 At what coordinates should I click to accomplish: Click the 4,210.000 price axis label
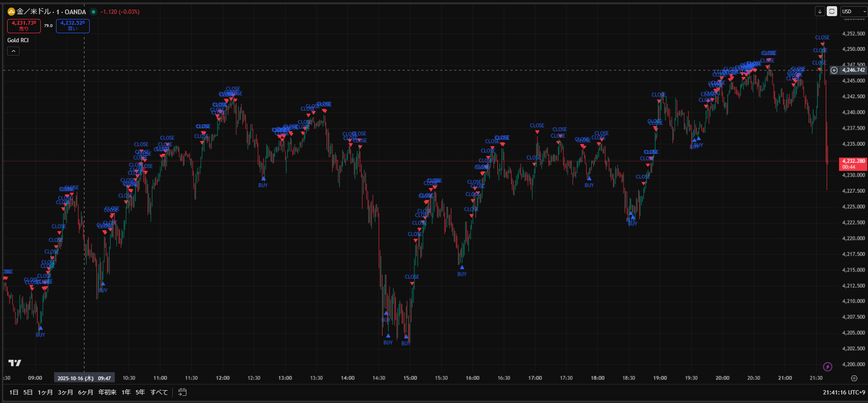[853, 301]
